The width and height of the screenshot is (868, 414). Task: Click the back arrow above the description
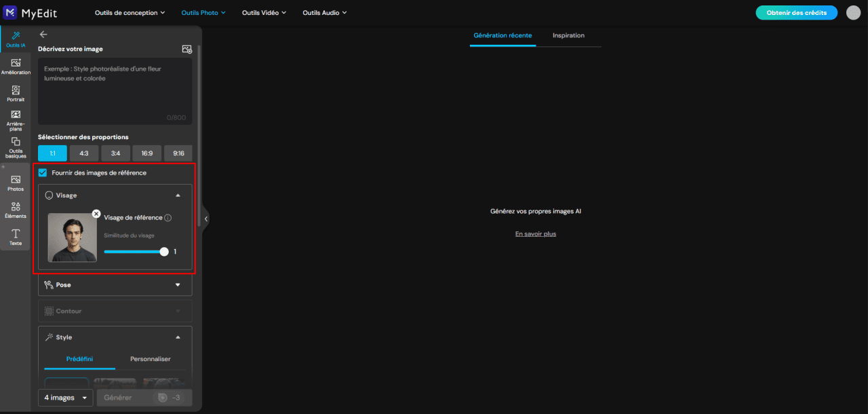(x=43, y=34)
